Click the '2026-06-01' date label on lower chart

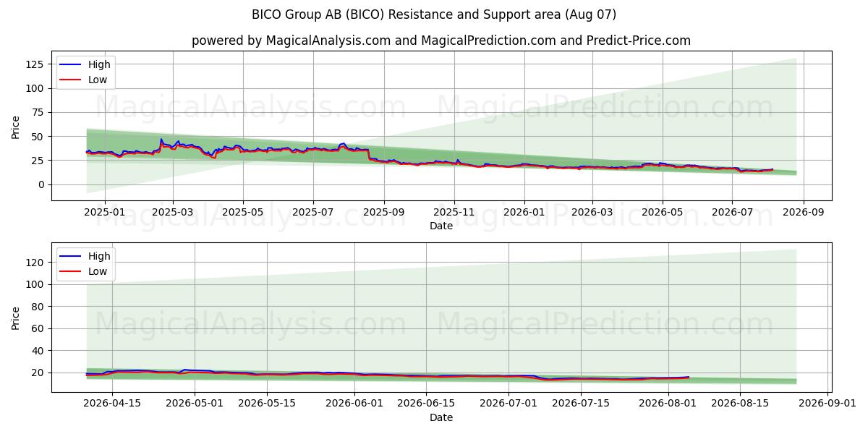pos(354,404)
